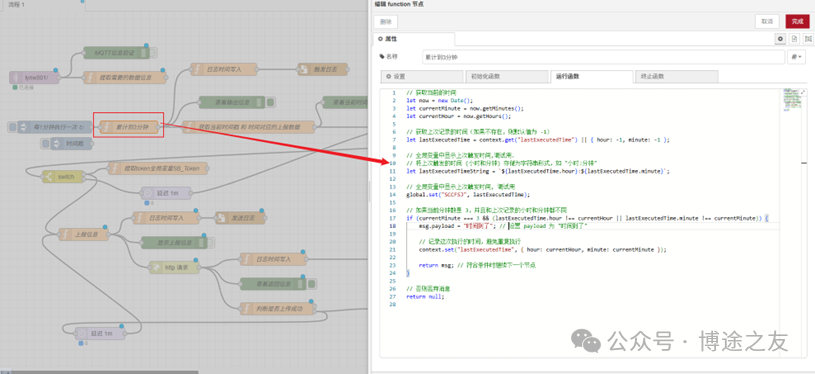815x374 pixels.
Task: Click the global.set("SCCFSJ") code line
Action: click(468, 194)
